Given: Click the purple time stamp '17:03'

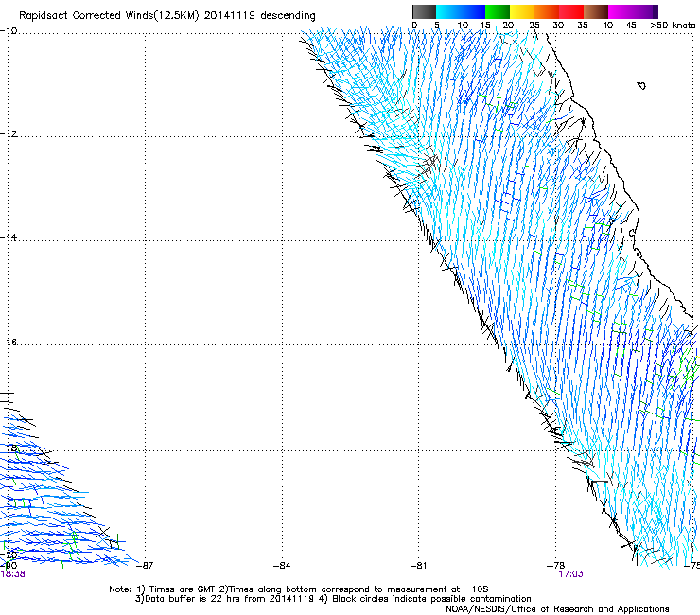Looking at the screenshot, I should pyautogui.click(x=570, y=574).
